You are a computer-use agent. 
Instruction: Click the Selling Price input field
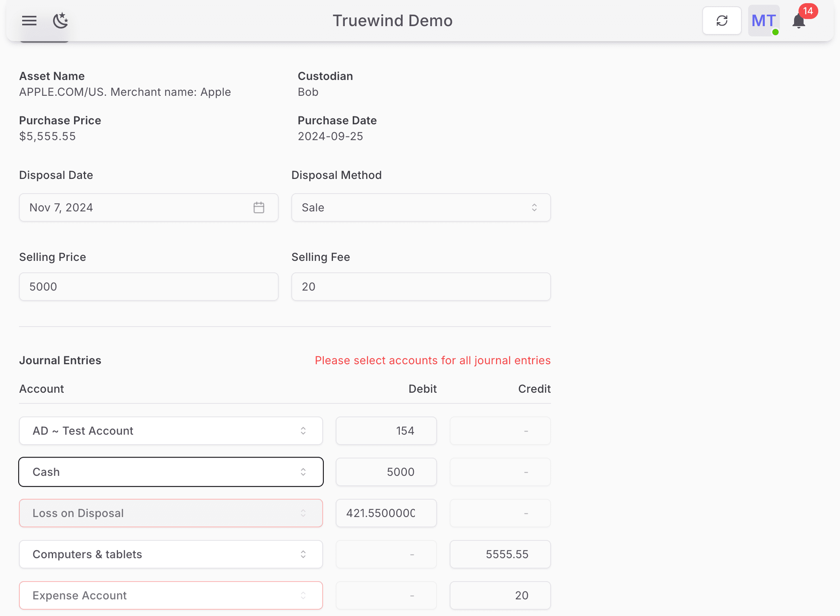(x=148, y=287)
